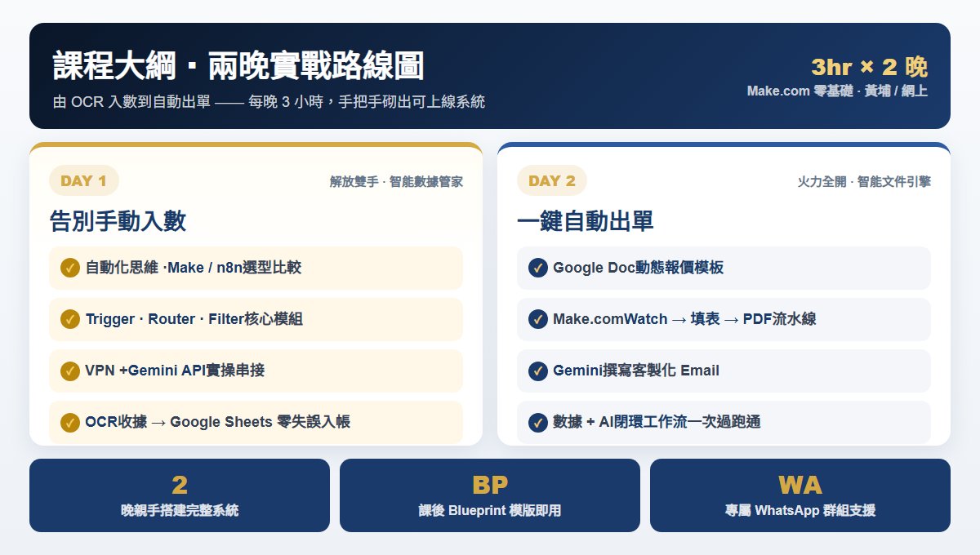Screen dimensions: 980x555
Task: Click the title 課程大綱 · 兩晚實戰路線圖
Action: pos(238,65)
